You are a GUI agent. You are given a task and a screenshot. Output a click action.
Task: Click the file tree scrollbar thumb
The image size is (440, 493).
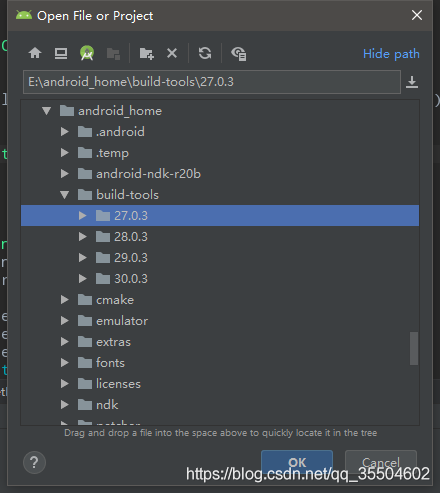point(414,348)
